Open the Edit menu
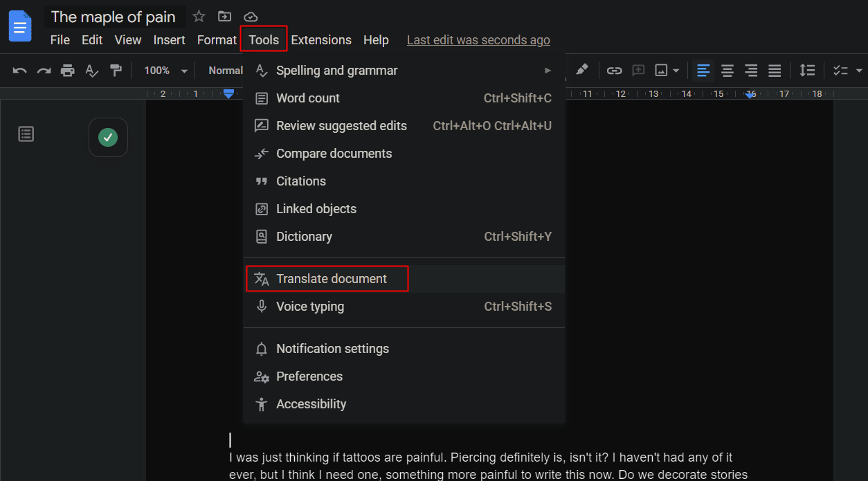 coord(92,40)
